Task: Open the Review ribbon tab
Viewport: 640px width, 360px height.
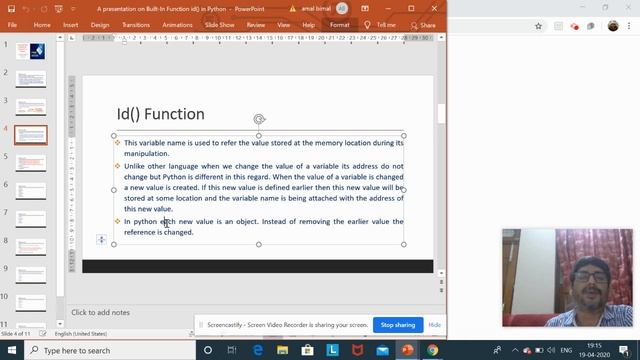Action: click(256, 25)
